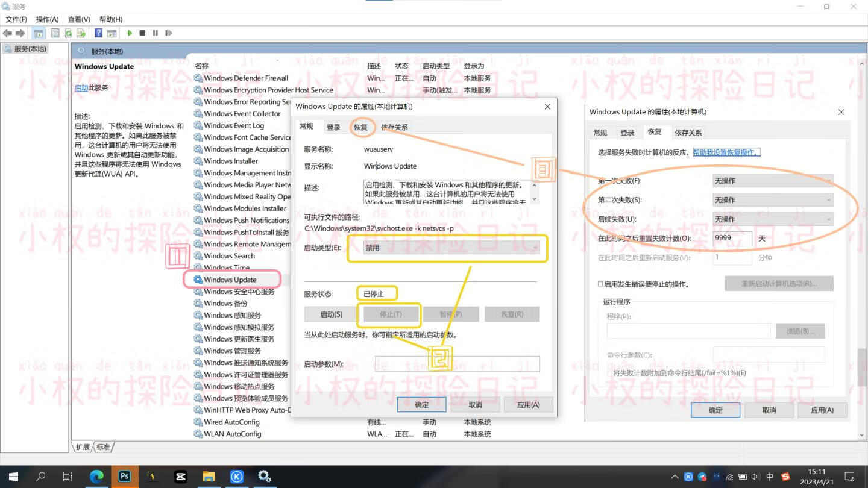Click the Forward arrow in Services toolbar
This screenshot has height=488, width=868.
coord(20,33)
